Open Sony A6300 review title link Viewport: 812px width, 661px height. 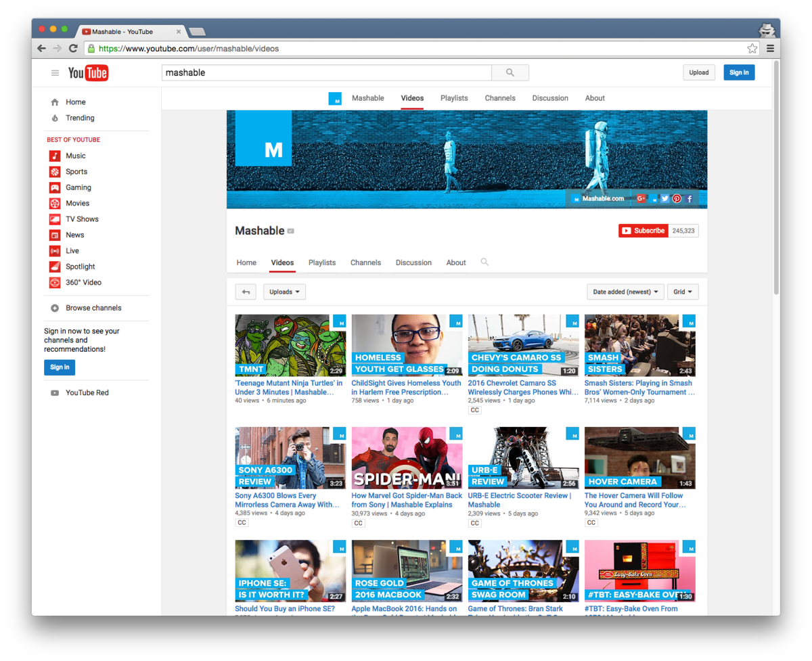click(288, 500)
